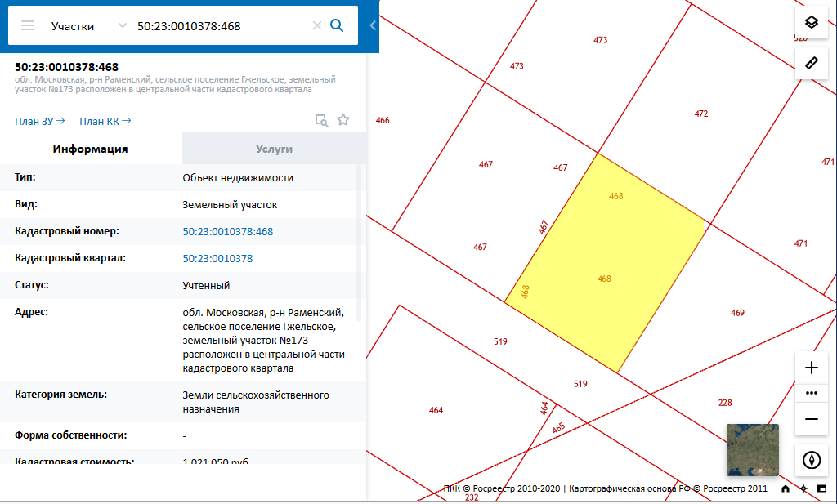Select the ruler measurement tool

click(812, 63)
